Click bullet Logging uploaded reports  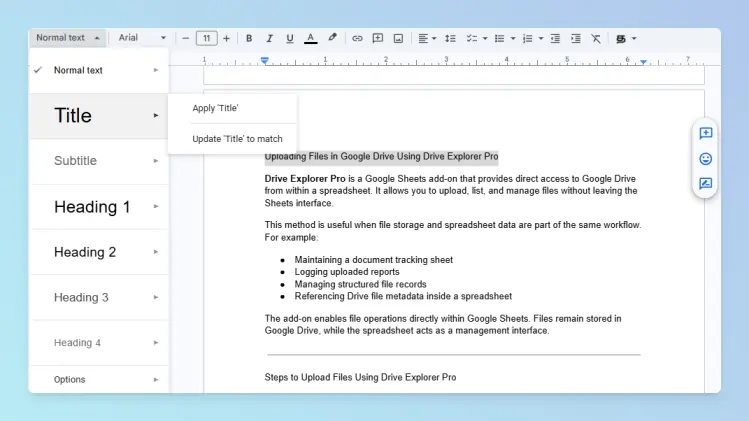pos(347,272)
